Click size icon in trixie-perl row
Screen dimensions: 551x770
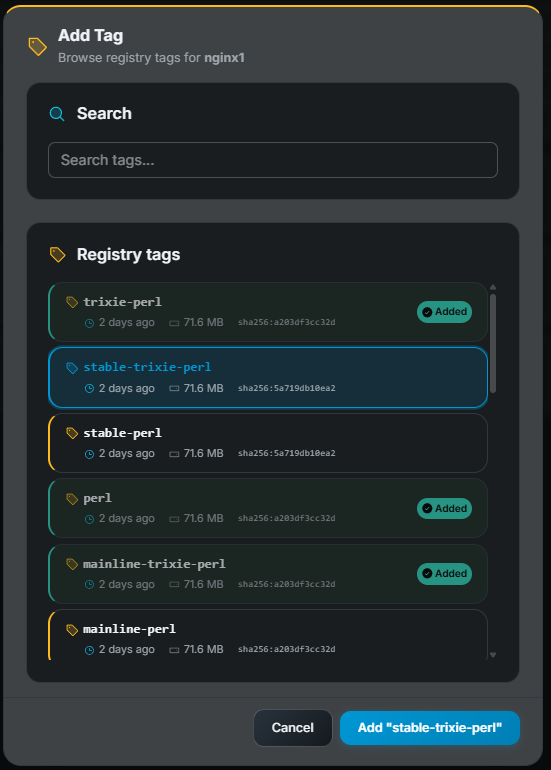pos(174,323)
